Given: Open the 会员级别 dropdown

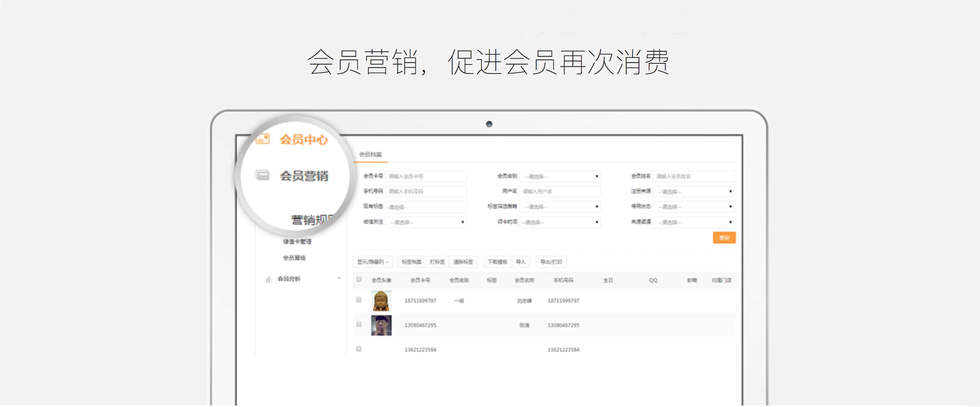Looking at the screenshot, I should [560, 177].
